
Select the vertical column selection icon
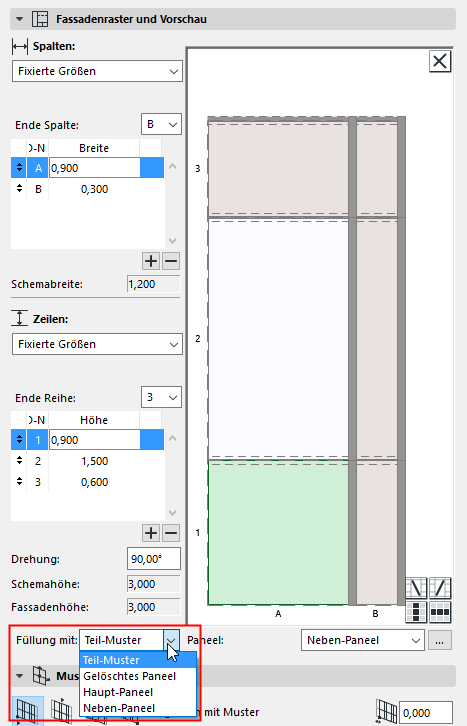[416, 612]
